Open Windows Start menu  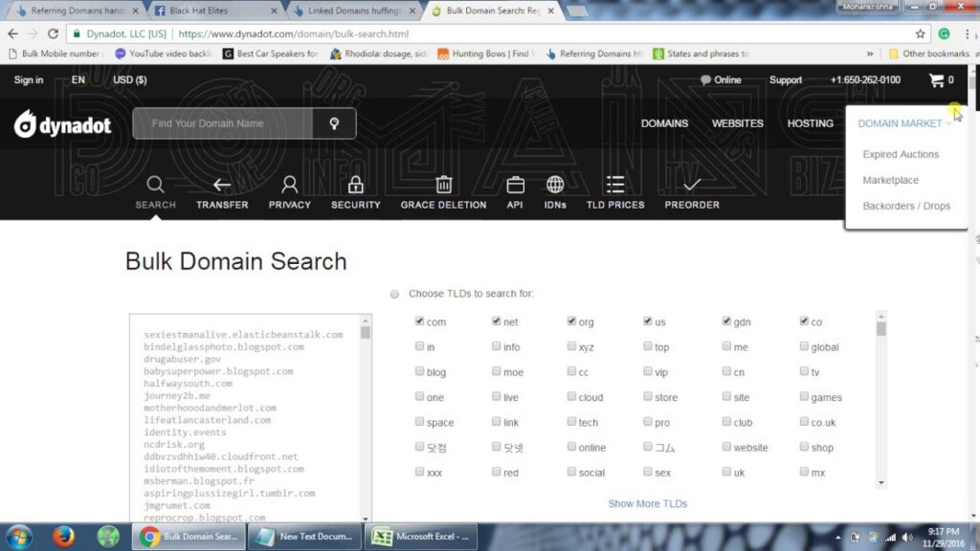point(19,537)
